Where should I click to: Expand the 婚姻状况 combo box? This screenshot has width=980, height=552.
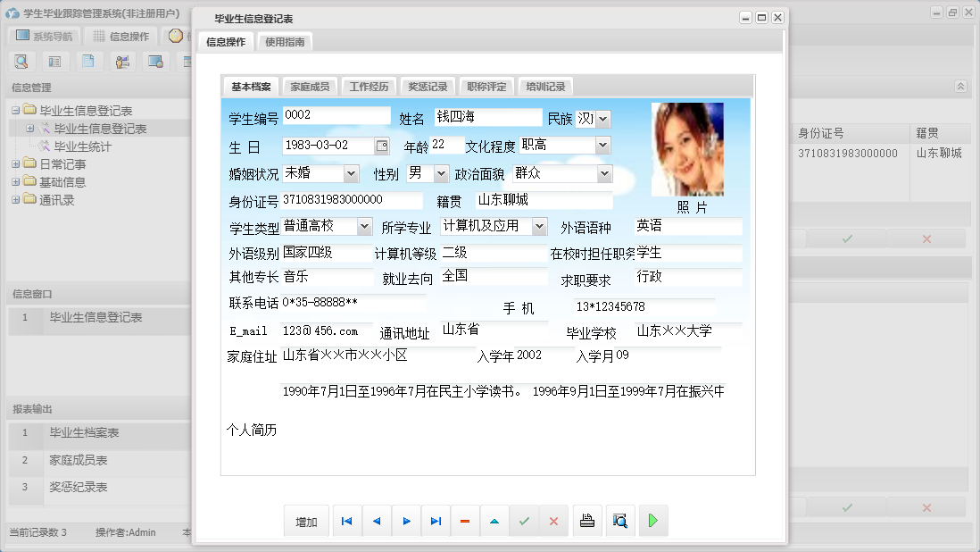pyautogui.click(x=350, y=173)
